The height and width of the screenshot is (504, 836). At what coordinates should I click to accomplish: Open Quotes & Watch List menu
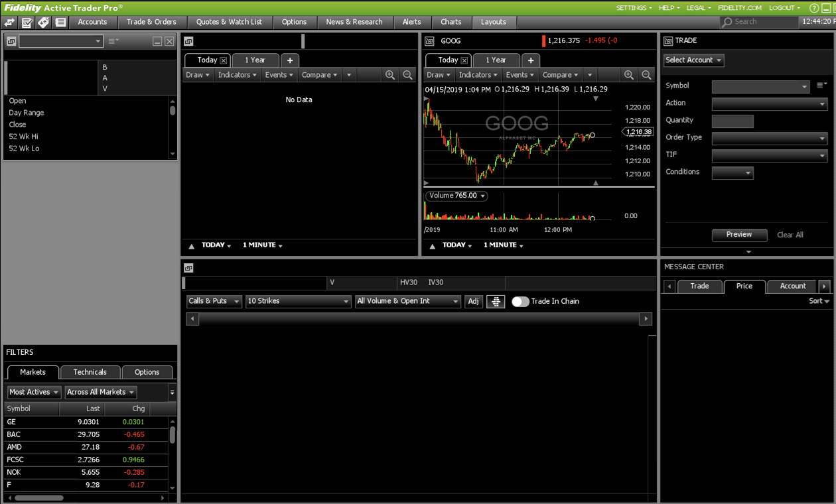tap(229, 22)
